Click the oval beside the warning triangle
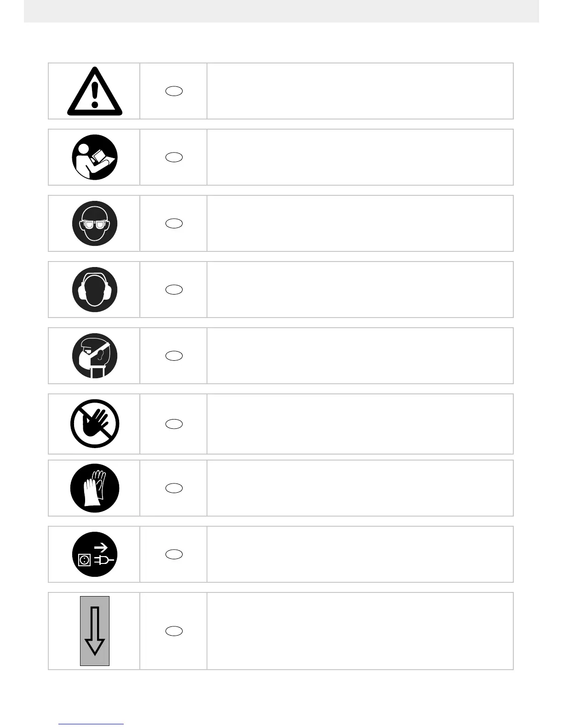This screenshot has width=563, height=728. click(174, 91)
